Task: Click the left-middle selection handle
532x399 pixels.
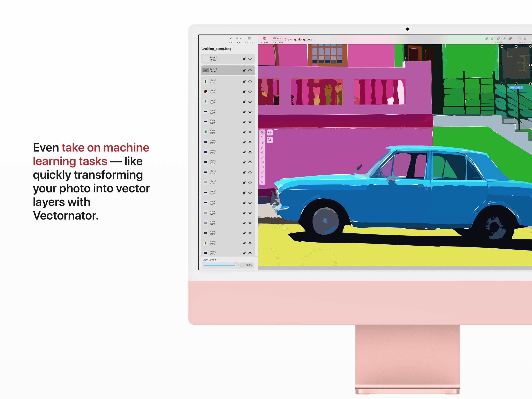Action: click(x=502, y=65)
